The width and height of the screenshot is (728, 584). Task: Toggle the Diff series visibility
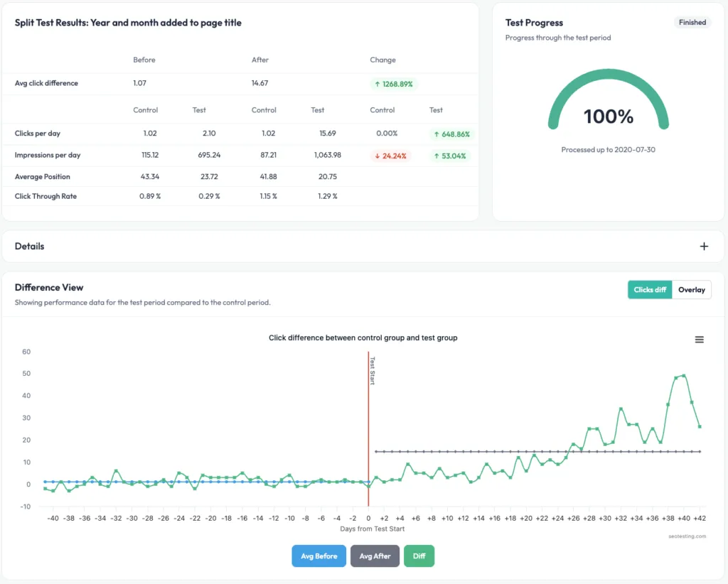[x=419, y=556]
